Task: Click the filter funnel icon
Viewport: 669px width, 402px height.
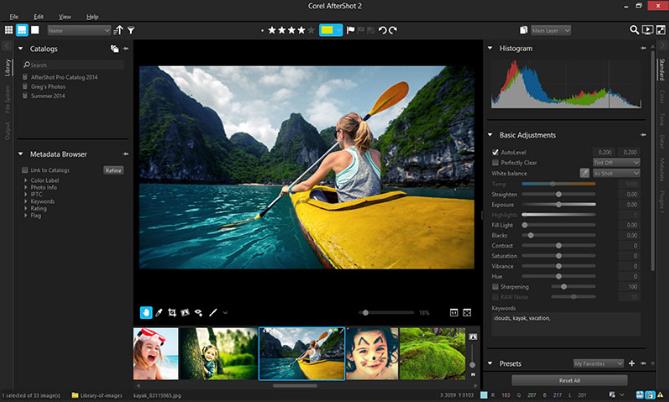Action: (x=131, y=30)
